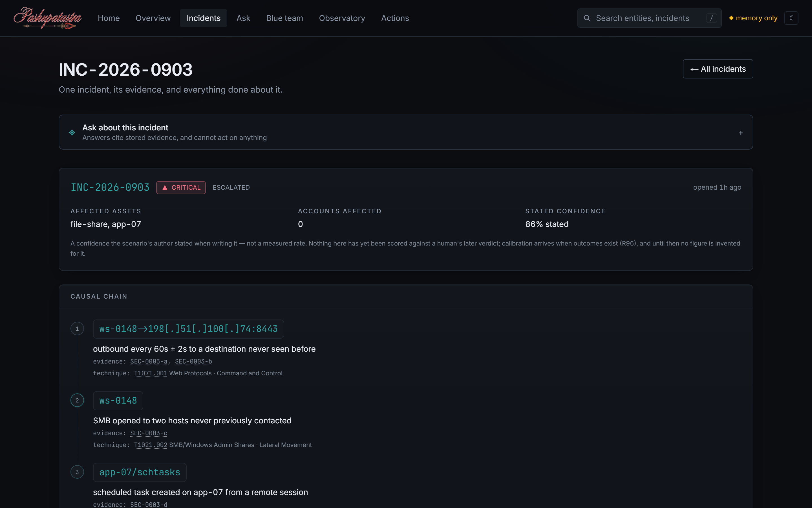The width and height of the screenshot is (812, 508).
Task: Click the file-share, app-07 affected assets value
Action: 106,224
